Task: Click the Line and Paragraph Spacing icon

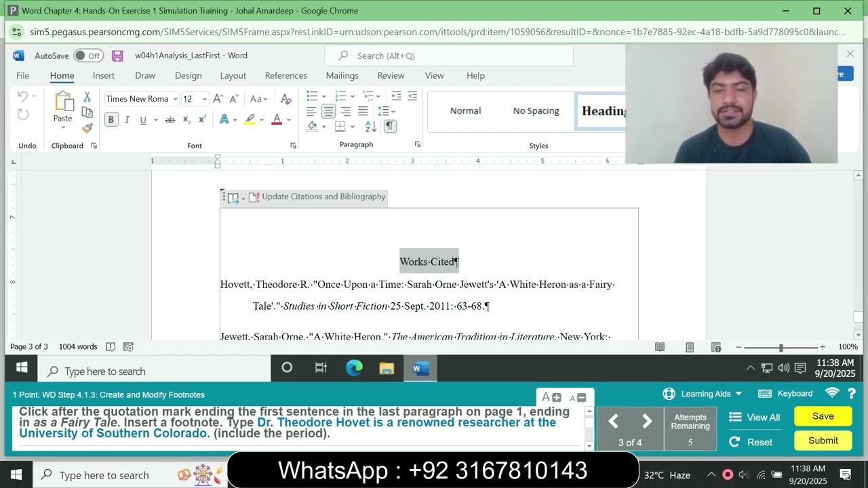Action: tap(384, 111)
